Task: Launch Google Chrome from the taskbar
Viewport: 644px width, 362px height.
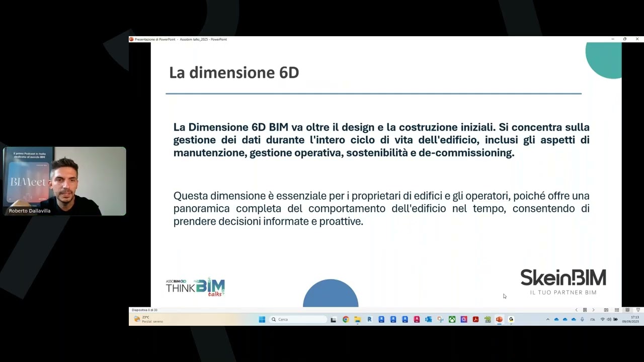Action: click(346, 319)
